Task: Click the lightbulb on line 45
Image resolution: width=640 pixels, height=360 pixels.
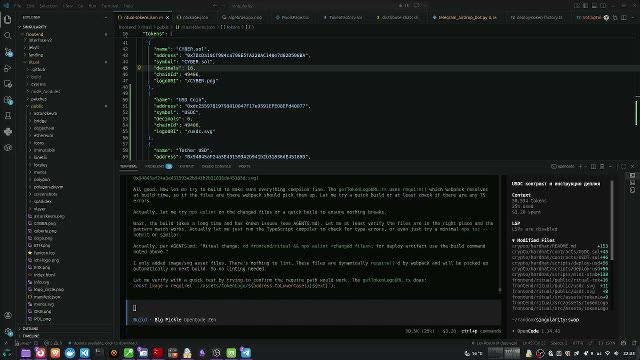Action: [139, 68]
